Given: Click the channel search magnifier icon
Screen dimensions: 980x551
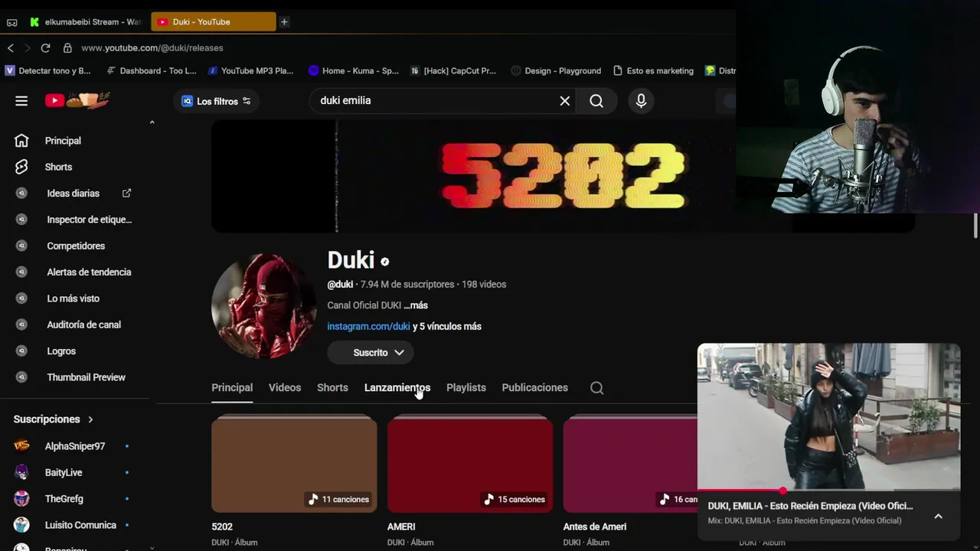Looking at the screenshot, I should (597, 388).
